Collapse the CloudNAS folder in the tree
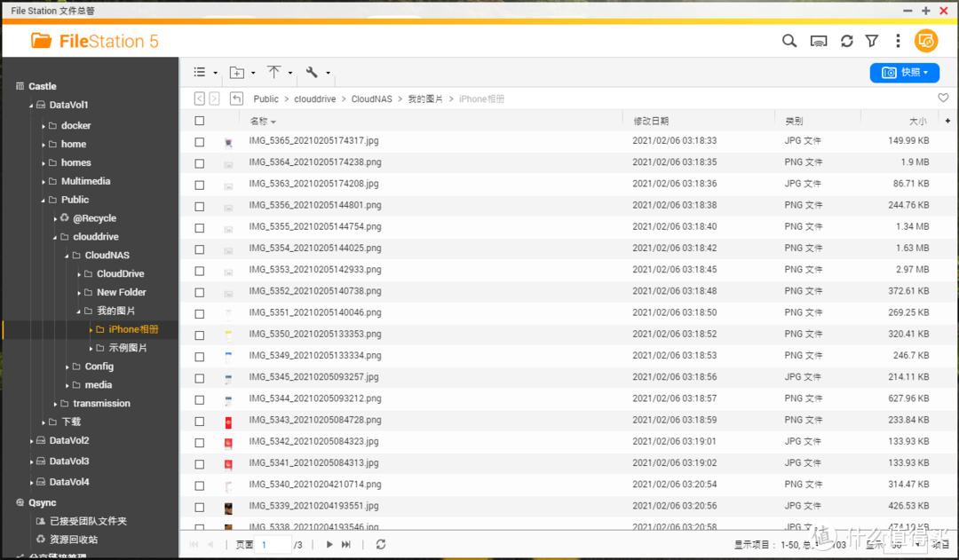This screenshot has width=959, height=560. pos(66,255)
